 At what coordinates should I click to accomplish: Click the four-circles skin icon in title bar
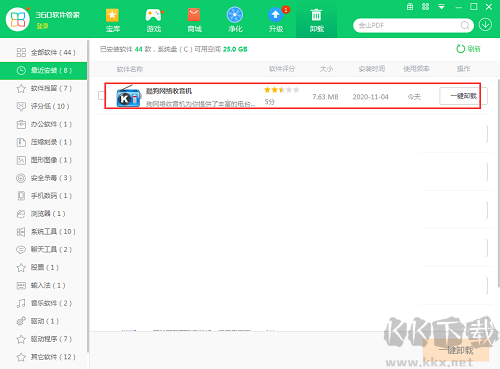[425, 7]
